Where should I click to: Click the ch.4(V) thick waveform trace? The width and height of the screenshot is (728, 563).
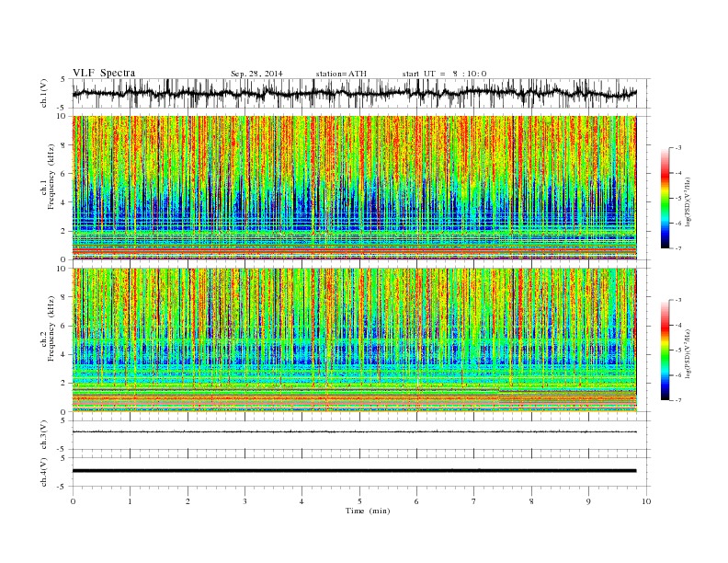click(354, 471)
